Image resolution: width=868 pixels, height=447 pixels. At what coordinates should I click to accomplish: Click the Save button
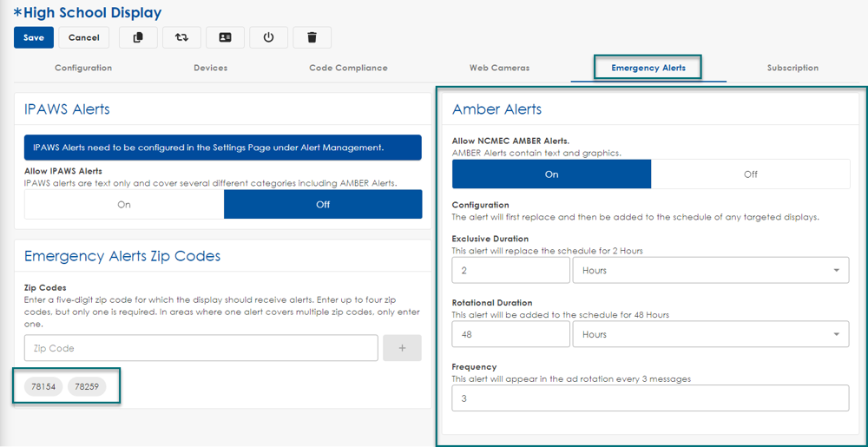34,37
